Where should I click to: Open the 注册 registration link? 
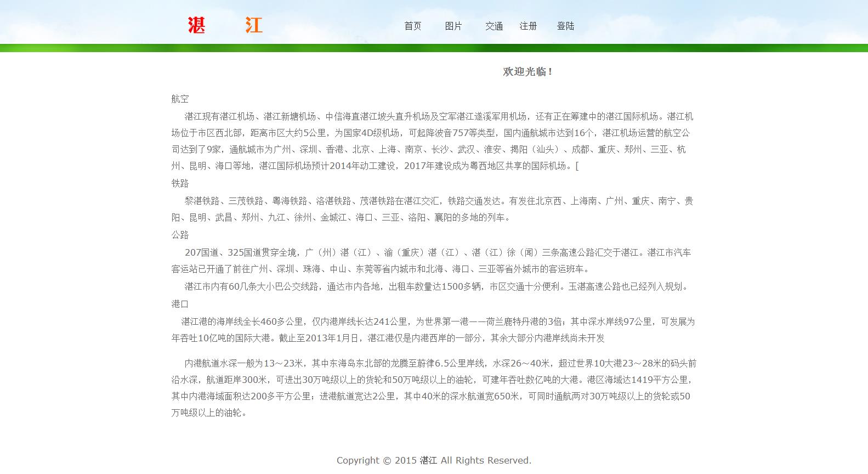528,26
